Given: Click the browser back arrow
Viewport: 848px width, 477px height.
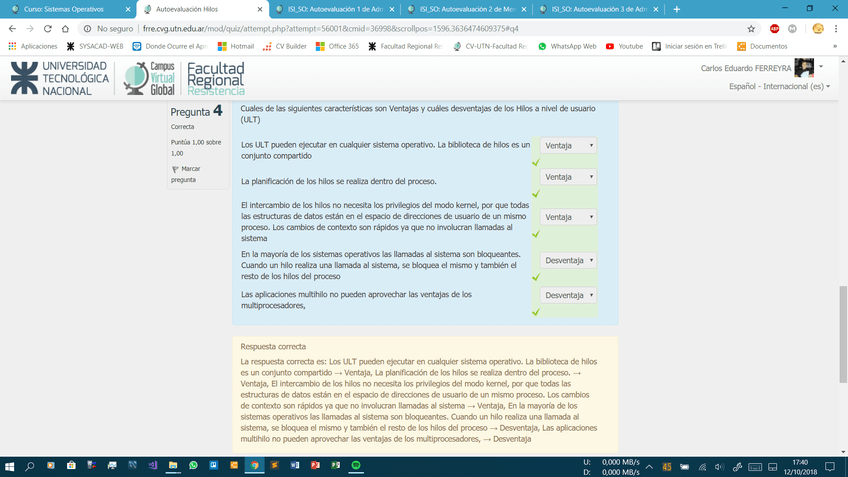Looking at the screenshot, I should (x=13, y=29).
